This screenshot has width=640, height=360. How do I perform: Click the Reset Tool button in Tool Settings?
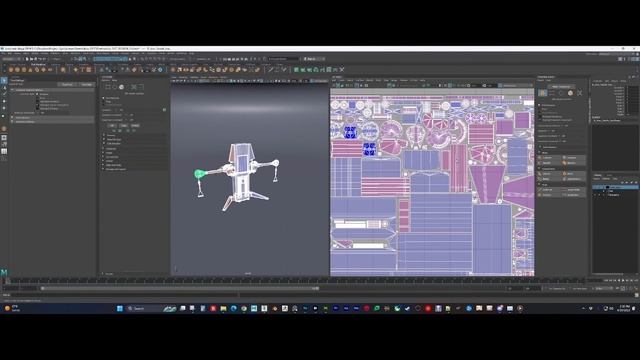coord(67,84)
